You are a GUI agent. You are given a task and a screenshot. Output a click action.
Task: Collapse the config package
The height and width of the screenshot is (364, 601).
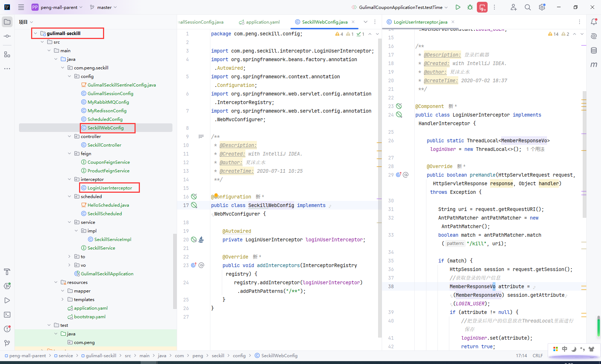[x=69, y=76]
